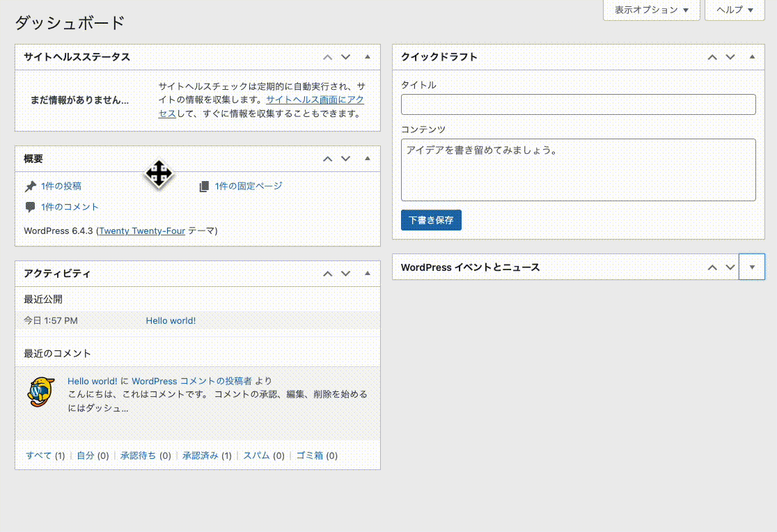Click the pages icon beside 1件の固定ページ

(204, 187)
